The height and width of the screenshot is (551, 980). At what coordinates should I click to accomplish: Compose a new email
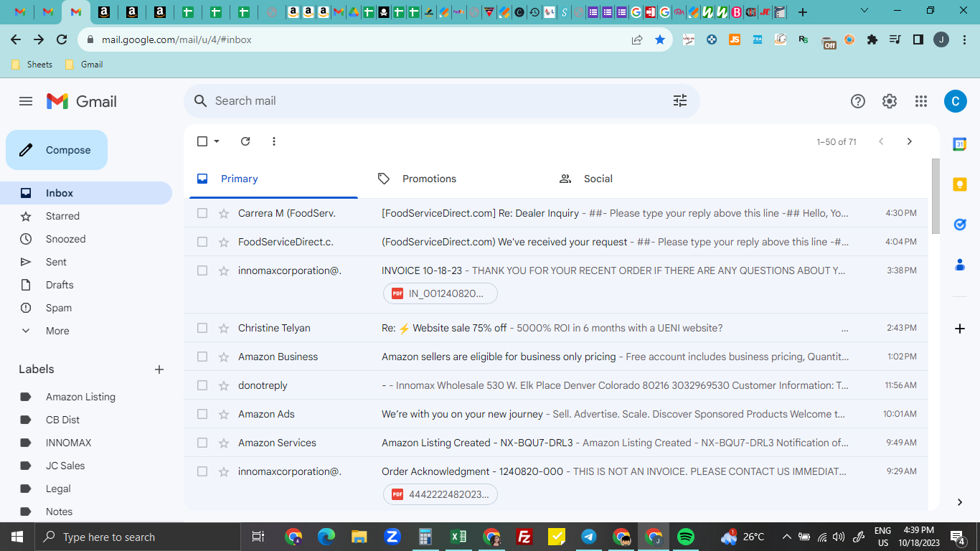pos(57,150)
